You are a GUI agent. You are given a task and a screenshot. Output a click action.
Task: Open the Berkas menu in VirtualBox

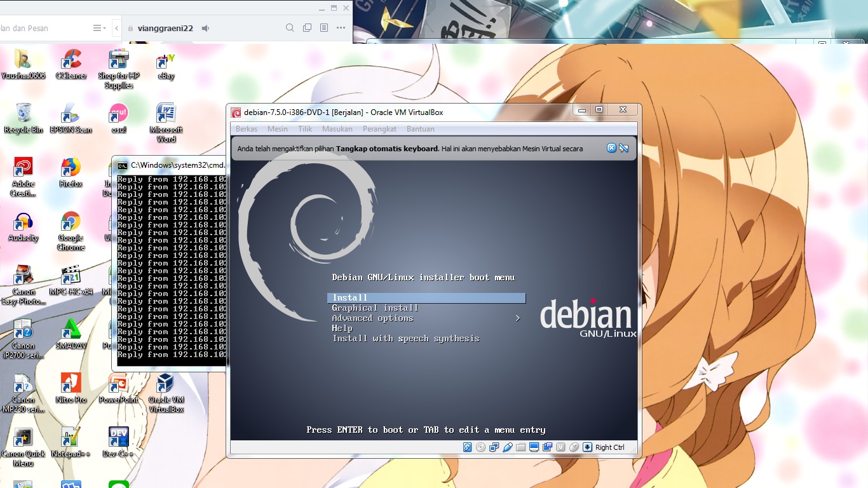pyautogui.click(x=247, y=129)
